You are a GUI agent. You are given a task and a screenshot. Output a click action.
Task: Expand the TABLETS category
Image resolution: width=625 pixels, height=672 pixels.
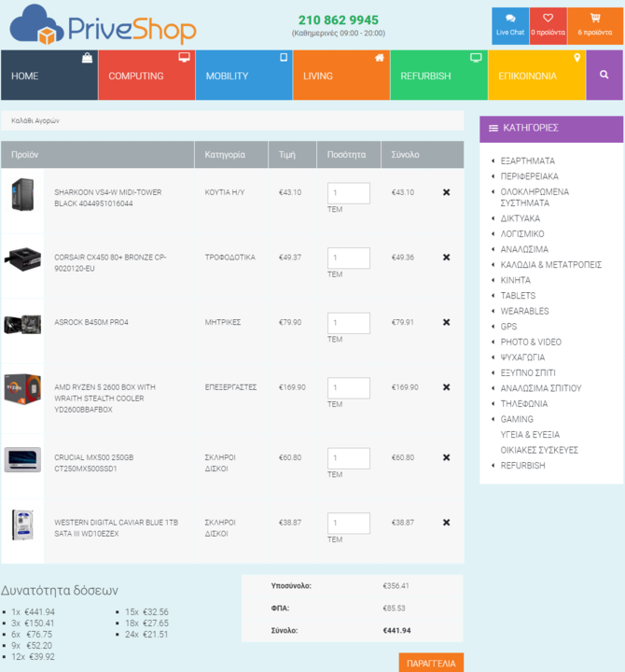point(518,296)
